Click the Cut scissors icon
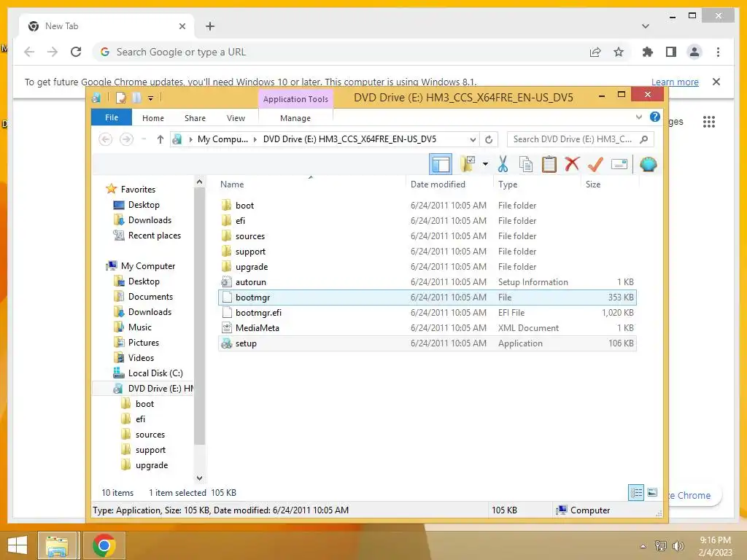 coord(503,164)
